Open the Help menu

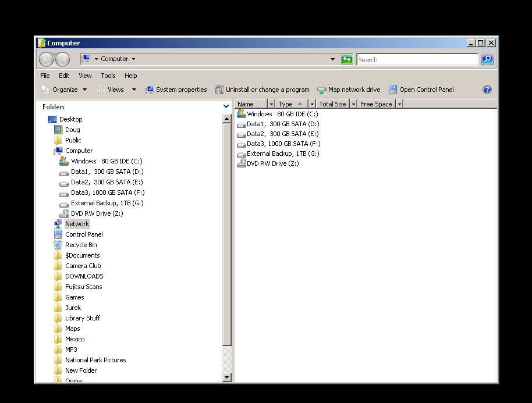130,76
